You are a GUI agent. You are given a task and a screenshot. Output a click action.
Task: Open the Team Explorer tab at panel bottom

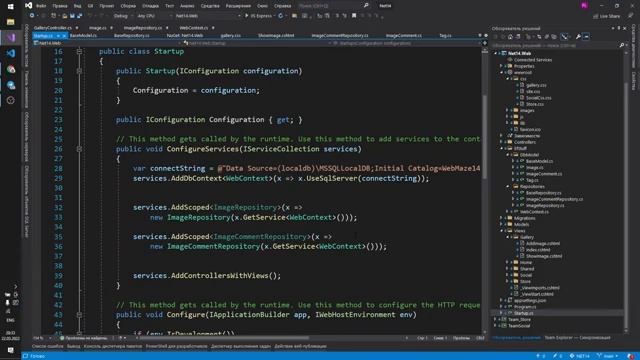pos(577,338)
